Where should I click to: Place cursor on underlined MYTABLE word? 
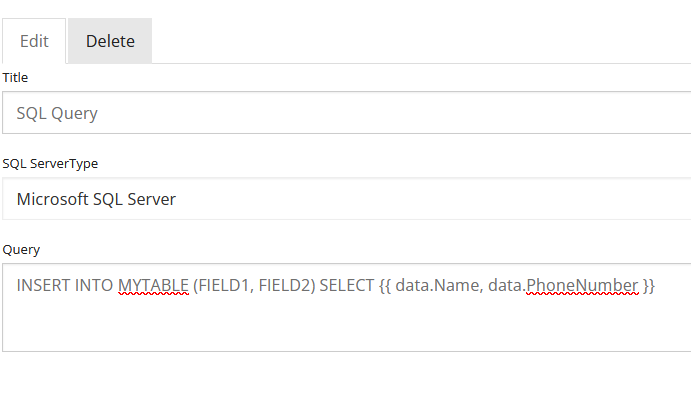153,286
